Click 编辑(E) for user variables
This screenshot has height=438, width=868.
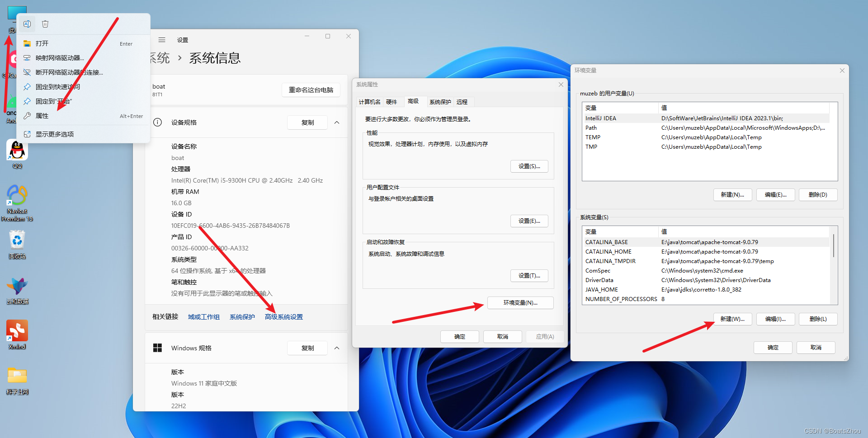pos(776,195)
